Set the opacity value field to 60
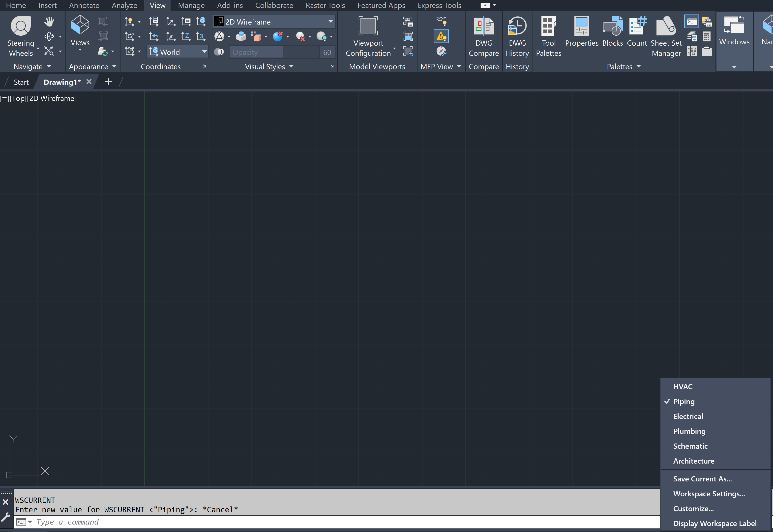773x532 pixels. (327, 52)
